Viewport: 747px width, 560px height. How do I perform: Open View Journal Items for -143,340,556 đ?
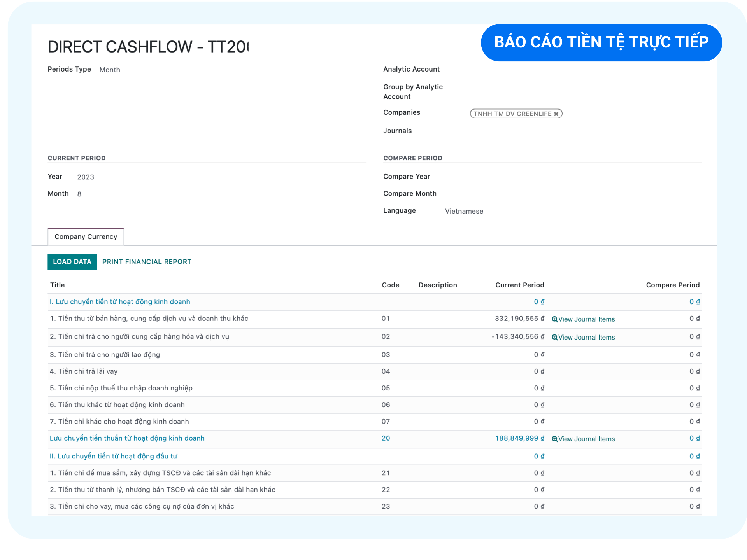point(586,338)
